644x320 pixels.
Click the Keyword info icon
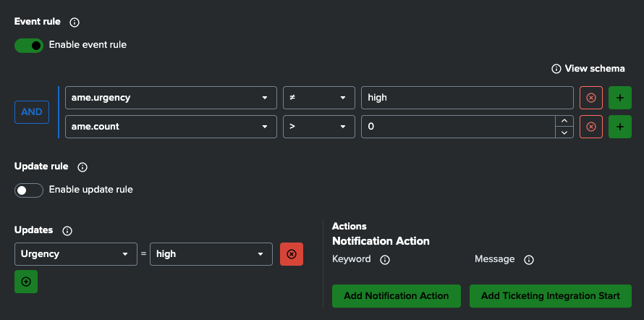(x=385, y=260)
